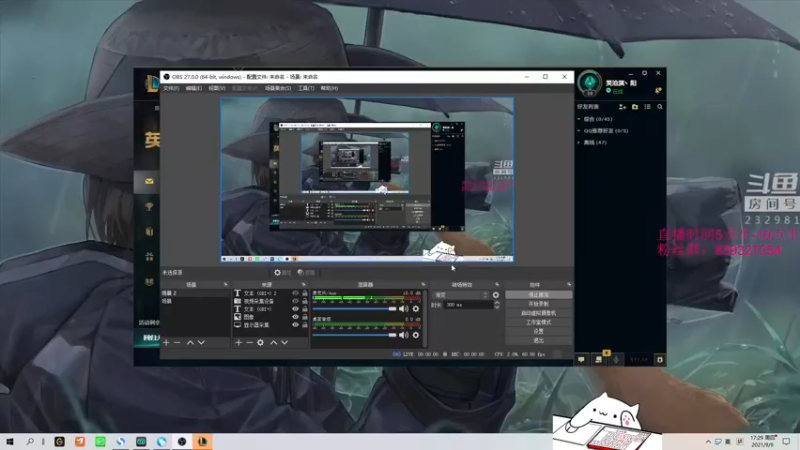Pop out the audio mixer dock panel
The height and width of the screenshot is (450, 800).
[423, 284]
